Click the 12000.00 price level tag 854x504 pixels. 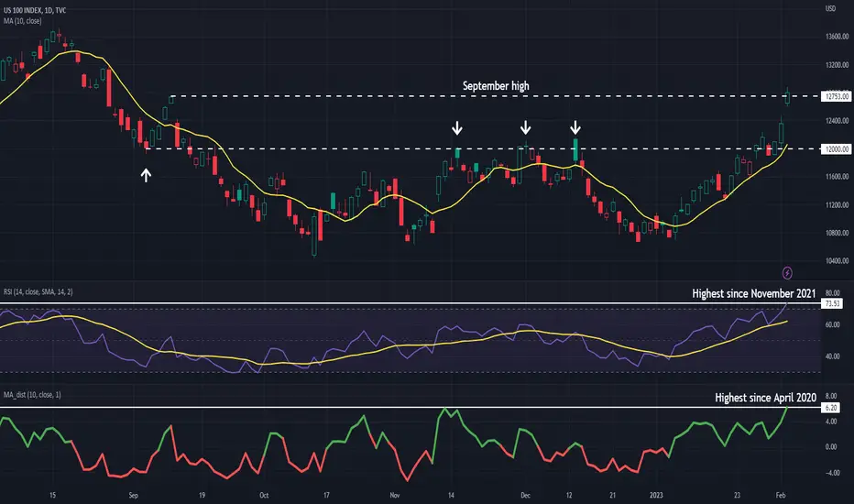point(837,148)
